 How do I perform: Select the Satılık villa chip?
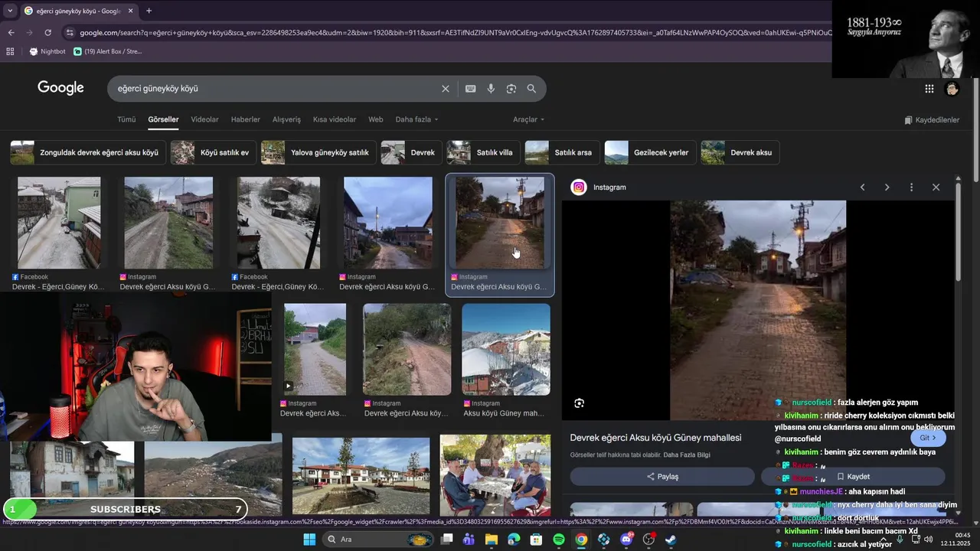483,152
